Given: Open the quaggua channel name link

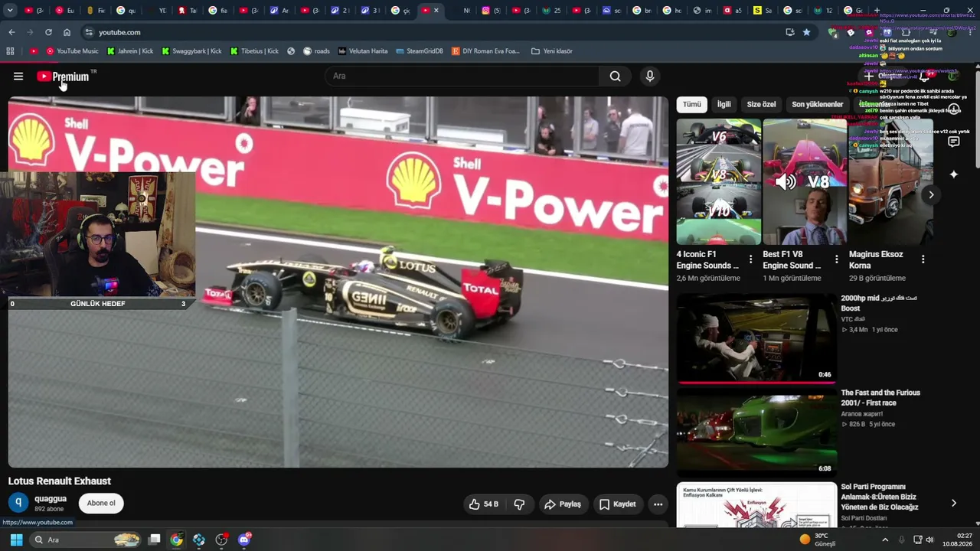Looking at the screenshot, I should coord(51,498).
